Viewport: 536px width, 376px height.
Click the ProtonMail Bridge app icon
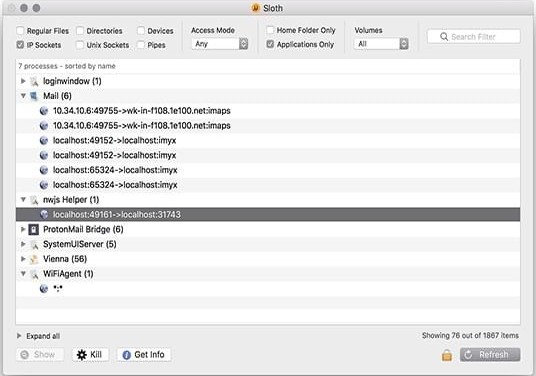pos(34,229)
